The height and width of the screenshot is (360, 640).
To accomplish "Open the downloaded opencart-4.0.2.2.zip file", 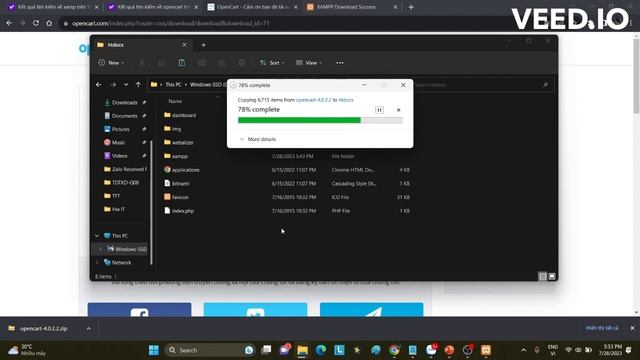I will 43,329.
